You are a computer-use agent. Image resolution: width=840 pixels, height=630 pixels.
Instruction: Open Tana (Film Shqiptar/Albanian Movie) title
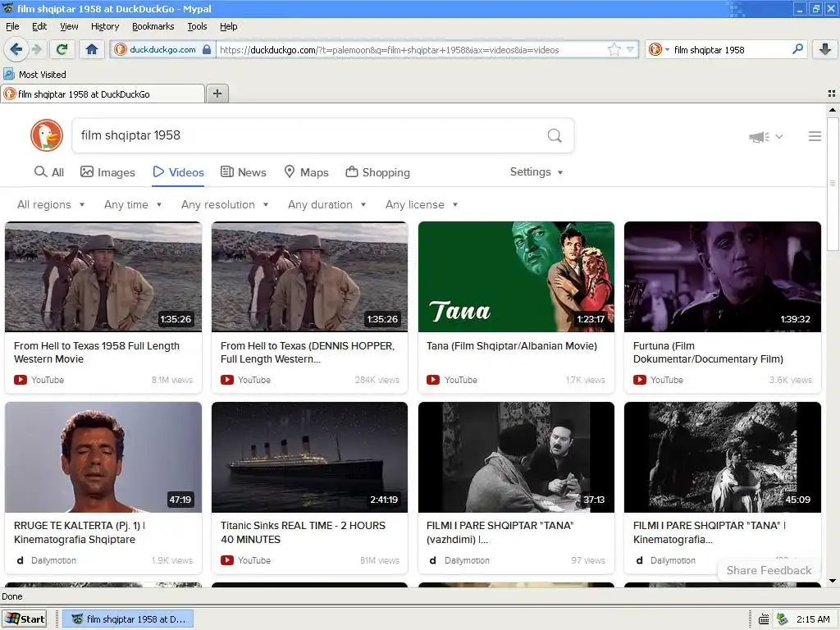tap(512, 346)
